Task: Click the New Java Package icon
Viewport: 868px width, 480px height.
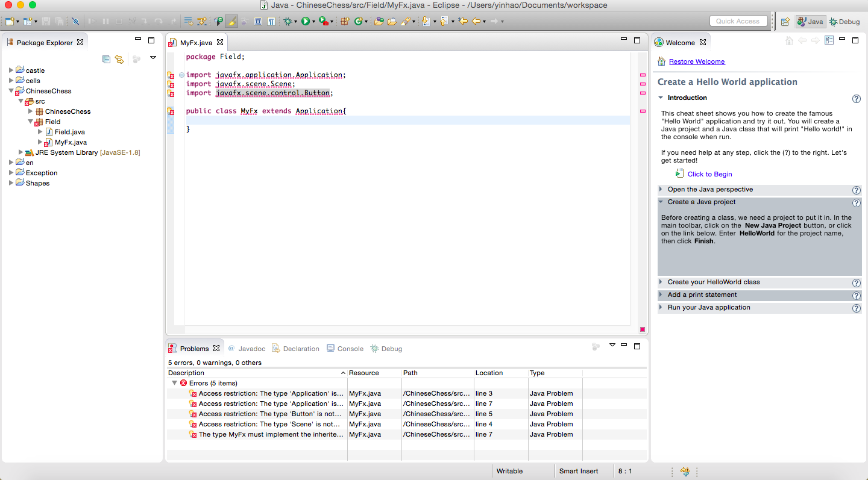Action: (345, 21)
